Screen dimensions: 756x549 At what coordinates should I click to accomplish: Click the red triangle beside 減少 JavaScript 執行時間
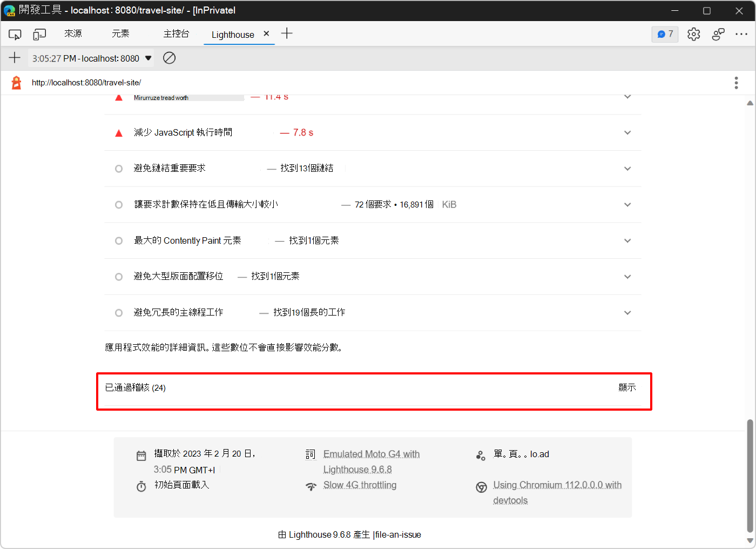(x=119, y=133)
